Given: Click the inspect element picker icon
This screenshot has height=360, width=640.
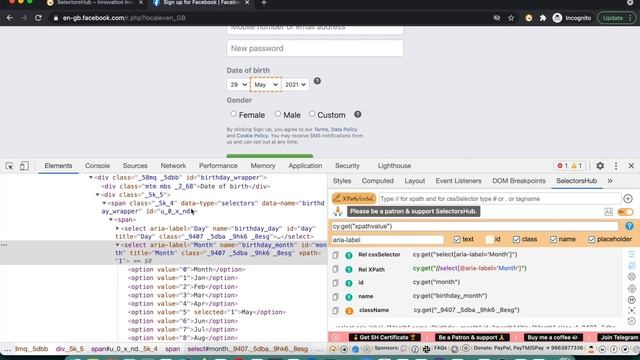Looking at the screenshot, I should pos(9,166).
